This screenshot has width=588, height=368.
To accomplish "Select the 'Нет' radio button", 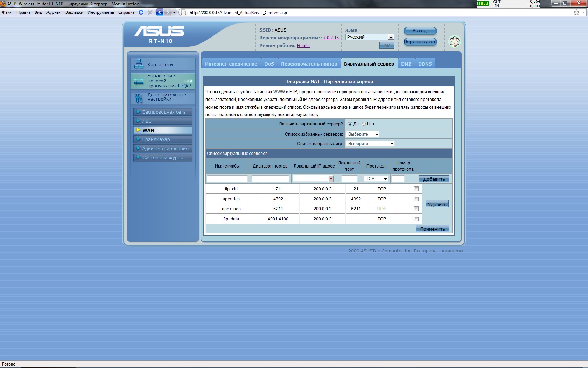I will click(x=364, y=124).
